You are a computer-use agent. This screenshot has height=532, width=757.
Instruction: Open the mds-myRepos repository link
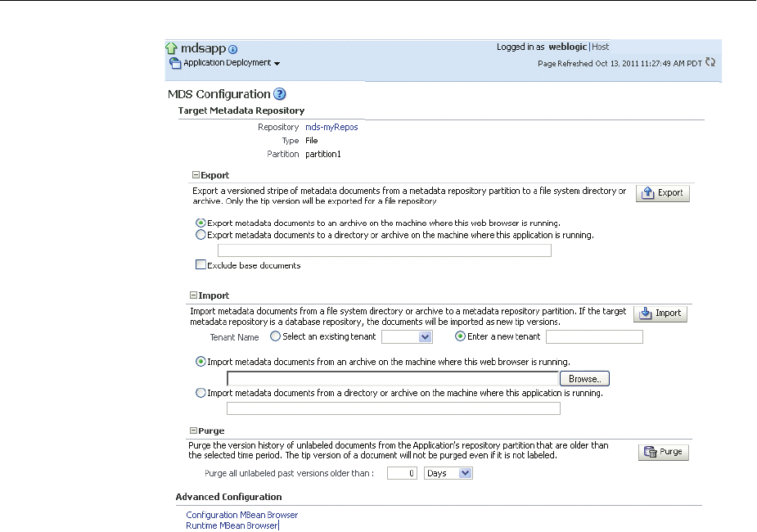331,127
